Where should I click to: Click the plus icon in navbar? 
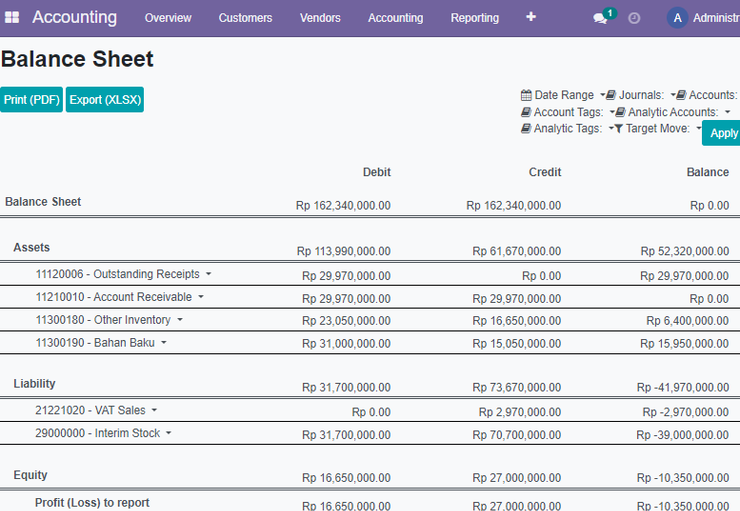[x=531, y=17]
